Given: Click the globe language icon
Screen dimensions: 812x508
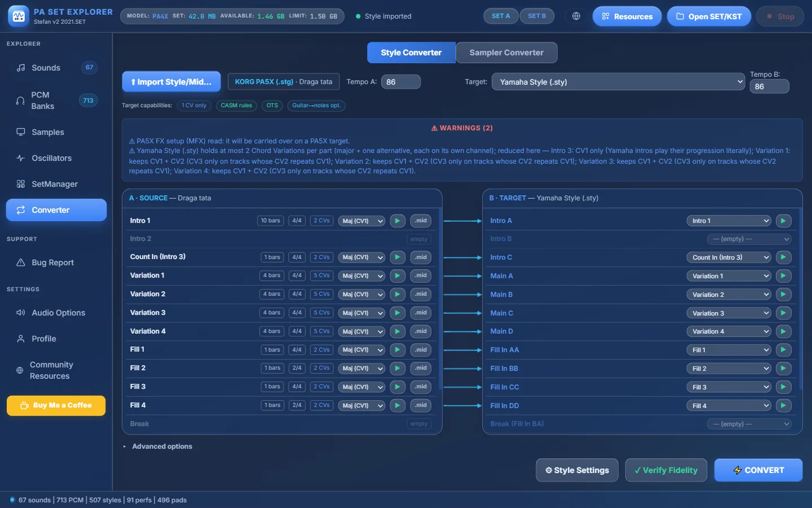Looking at the screenshot, I should (576, 16).
